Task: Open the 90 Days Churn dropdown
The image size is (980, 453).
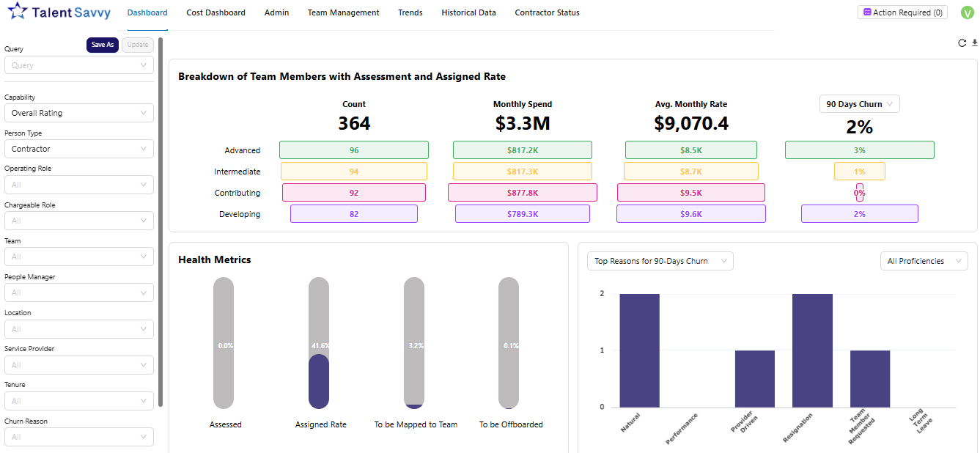Action: 859,103
